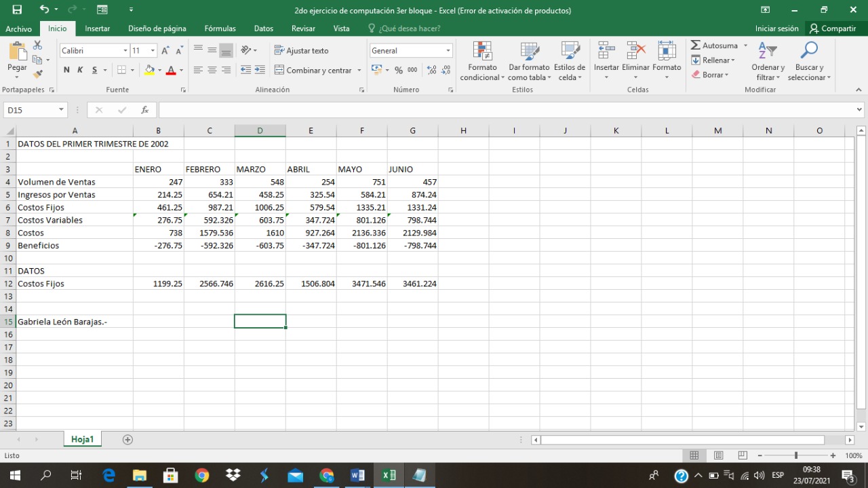Click the insert function fx button
The height and width of the screenshot is (488, 868).
[144, 110]
